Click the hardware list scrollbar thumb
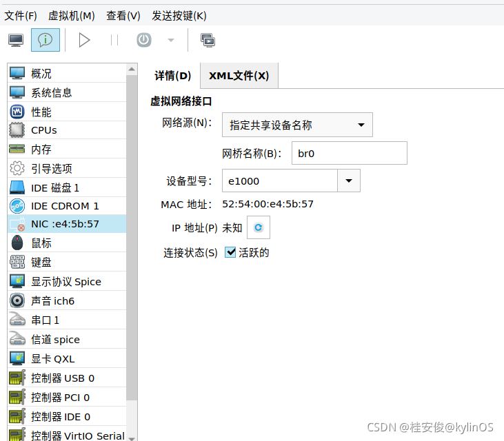The width and height of the screenshot is (504, 441). pos(132,238)
